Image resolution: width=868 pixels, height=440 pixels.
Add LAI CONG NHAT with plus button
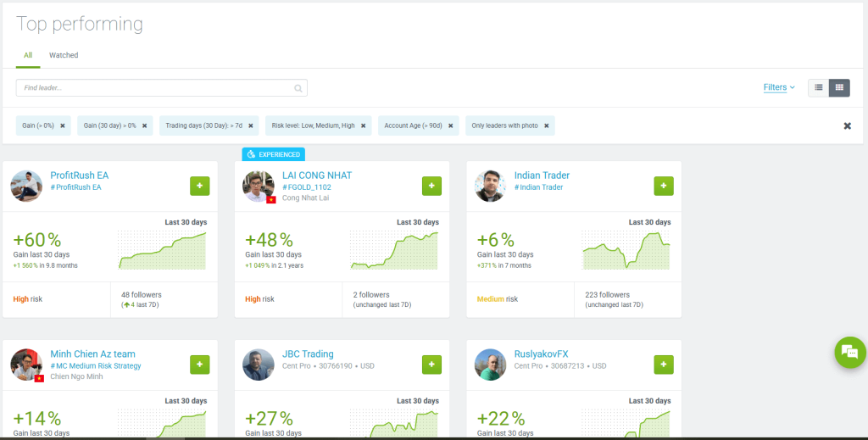(x=431, y=186)
